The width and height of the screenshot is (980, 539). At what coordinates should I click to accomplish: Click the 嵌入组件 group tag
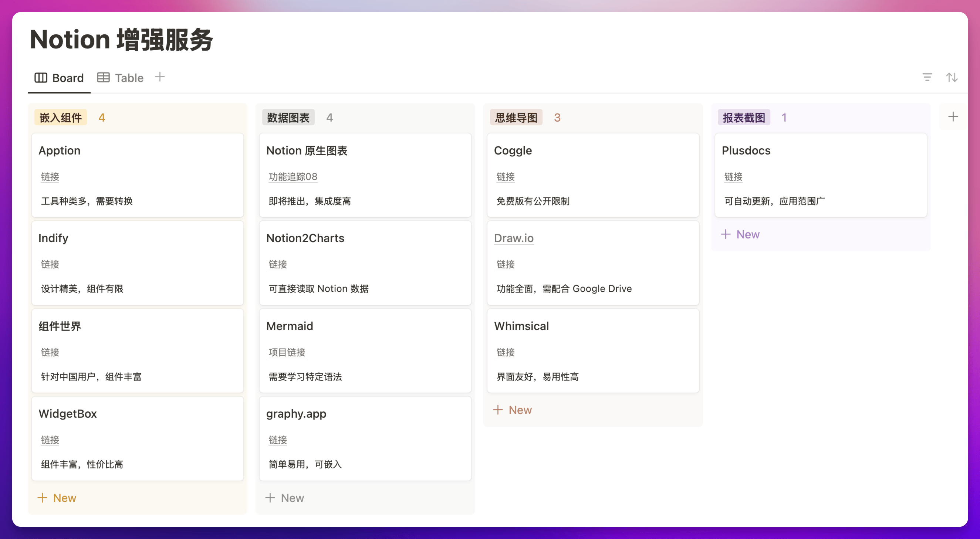coord(61,118)
